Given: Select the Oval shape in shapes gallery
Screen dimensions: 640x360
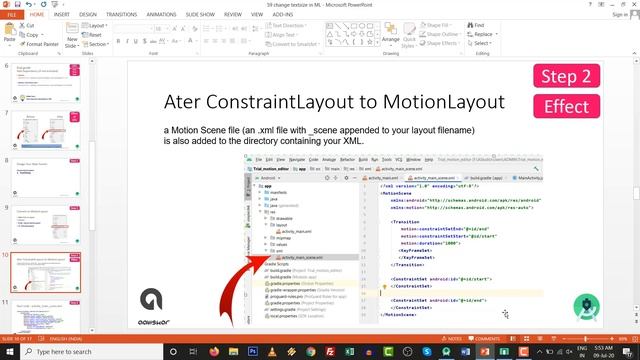Looking at the screenshot, I should pos(362,26).
